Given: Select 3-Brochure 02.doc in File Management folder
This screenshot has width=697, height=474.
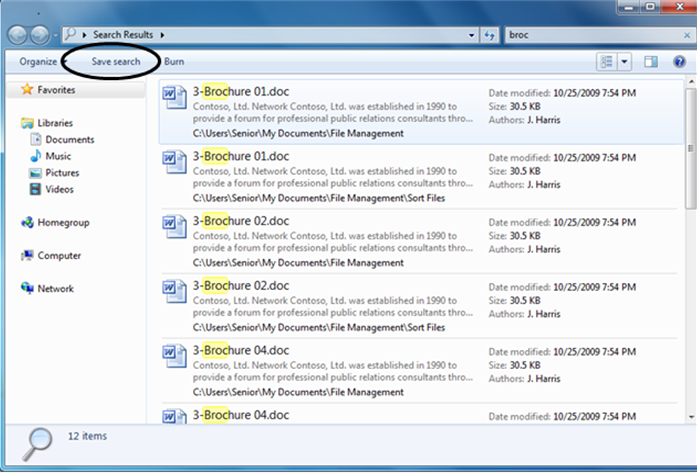Looking at the screenshot, I should [419, 241].
